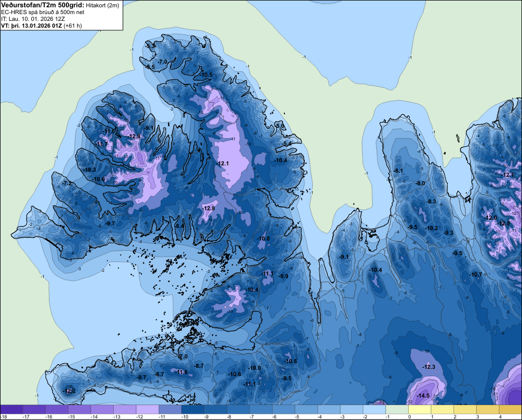
Task: Click the legend swatch between -15 and -14
Action: 79,410
